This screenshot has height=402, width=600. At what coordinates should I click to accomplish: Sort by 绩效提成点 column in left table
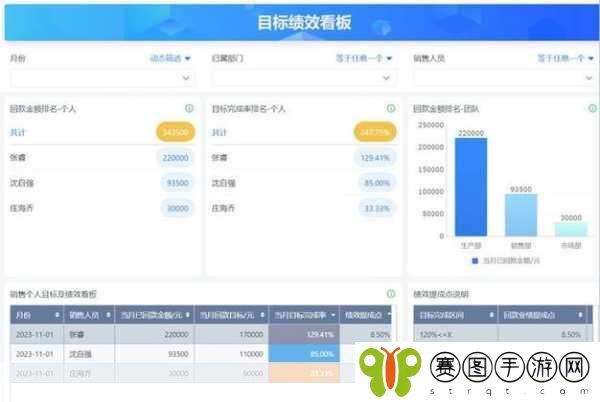pos(389,315)
